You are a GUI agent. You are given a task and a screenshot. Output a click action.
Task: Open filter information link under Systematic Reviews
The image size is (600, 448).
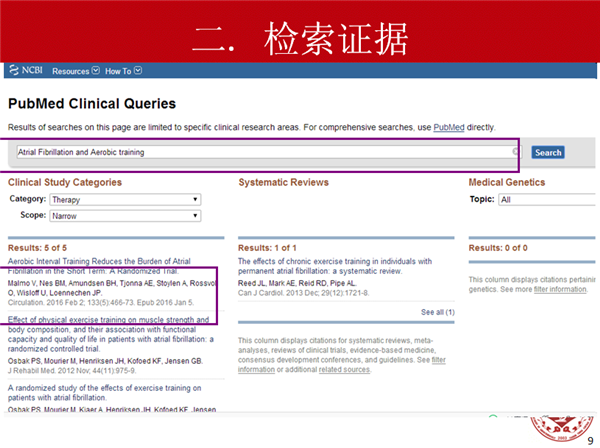tap(342, 365)
